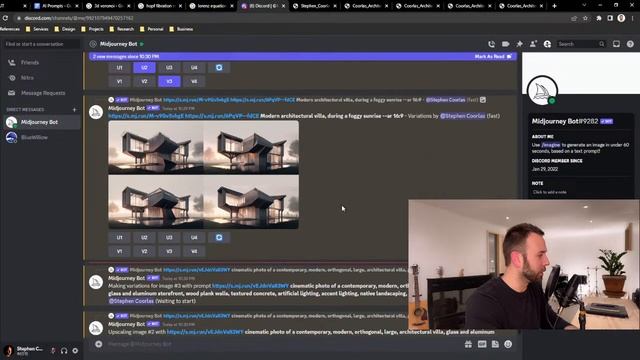Open the Chrome three-dot menu
640x360 pixels.
point(633,18)
